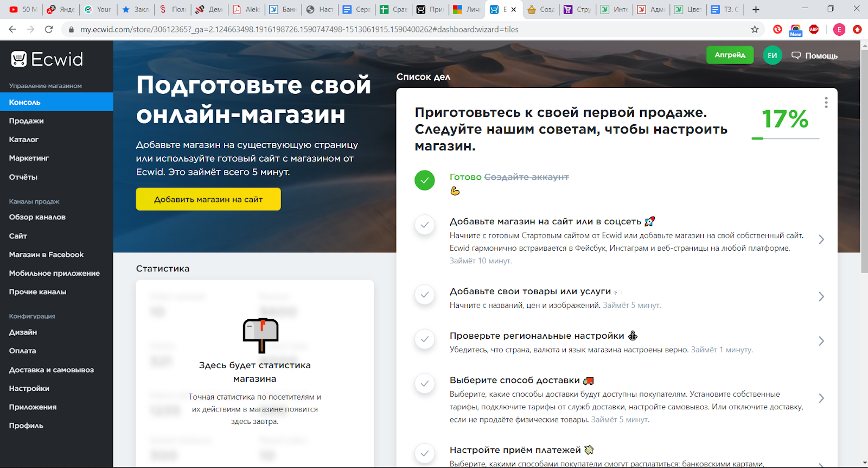
Task: Expand the 'Добавьте свои товары или услуги' chevron
Action: point(821,296)
